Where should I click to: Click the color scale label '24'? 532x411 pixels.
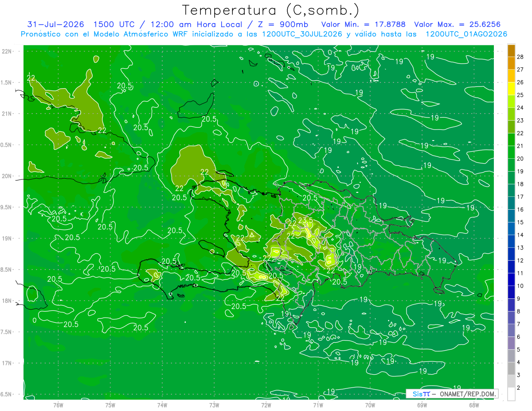pos(520,108)
